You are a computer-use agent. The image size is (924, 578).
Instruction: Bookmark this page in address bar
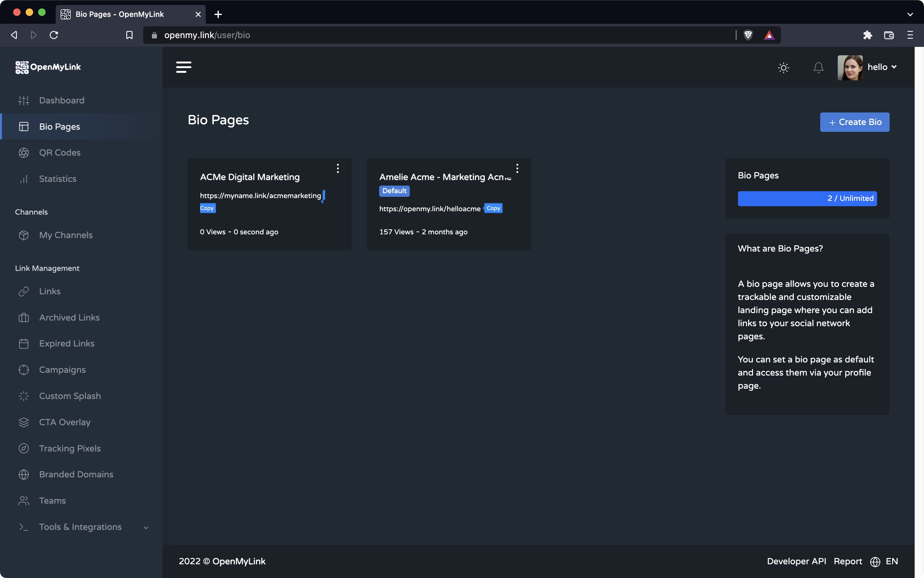tap(129, 35)
